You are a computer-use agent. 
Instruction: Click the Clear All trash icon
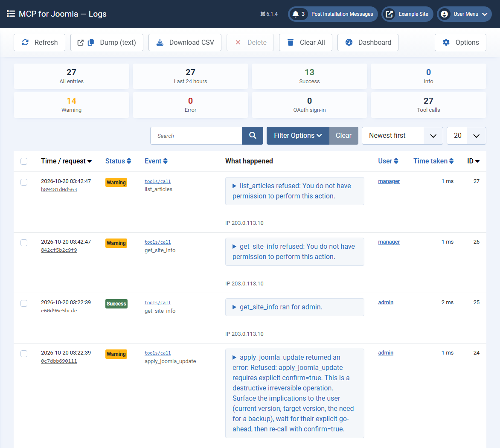(x=291, y=42)
